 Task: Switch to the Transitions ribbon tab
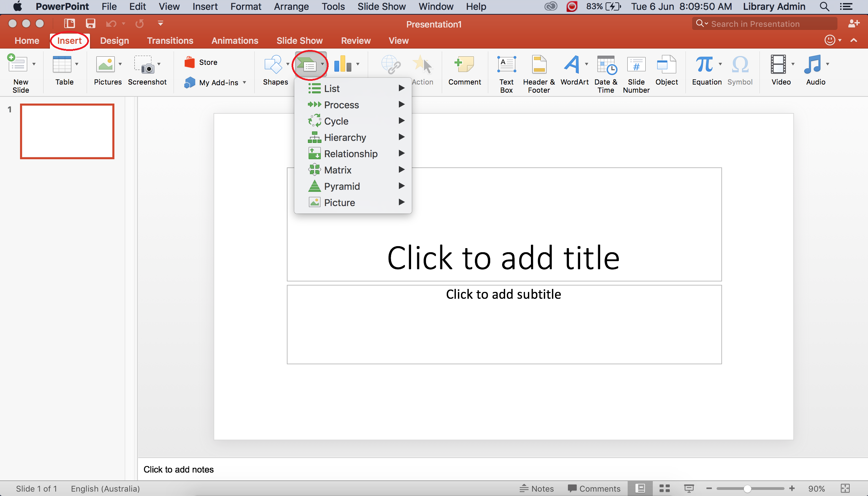coord(170,40)
